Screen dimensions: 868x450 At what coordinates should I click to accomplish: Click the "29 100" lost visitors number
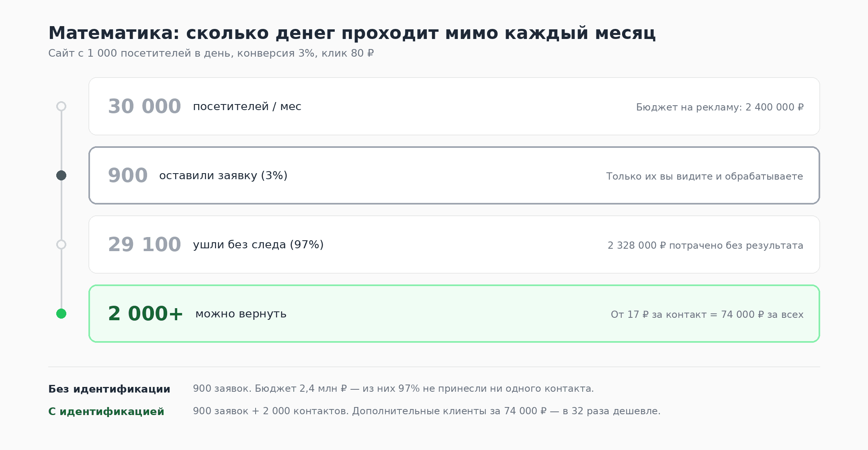tap(144, 245)
